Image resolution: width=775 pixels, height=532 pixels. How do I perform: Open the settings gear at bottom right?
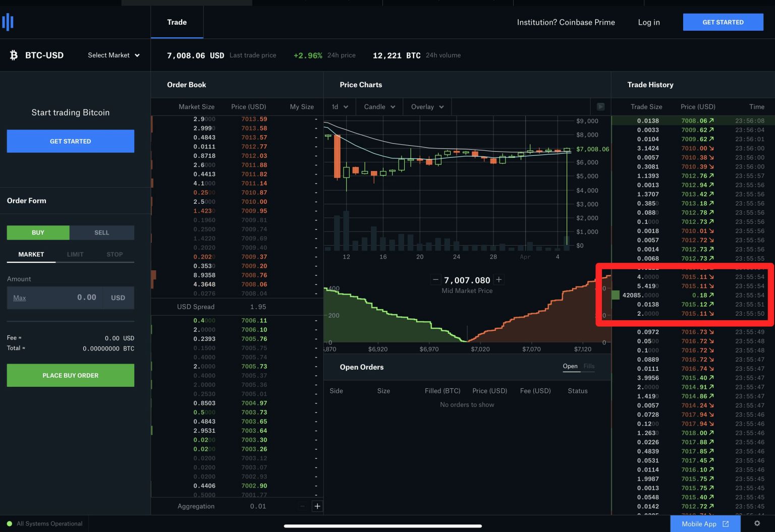pos(757,523)
